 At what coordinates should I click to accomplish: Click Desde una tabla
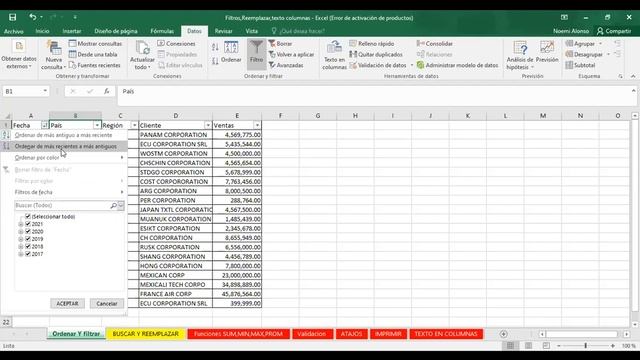(x=93, y=54)
